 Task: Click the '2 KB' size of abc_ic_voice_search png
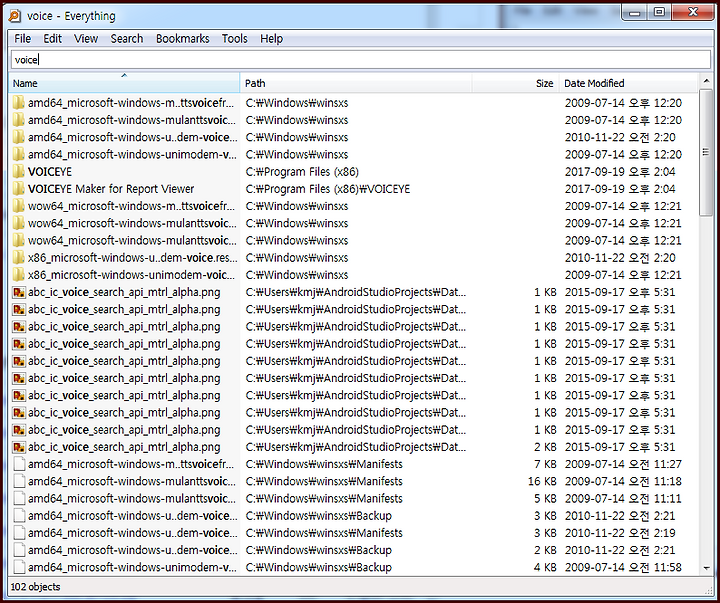(545, 447)
